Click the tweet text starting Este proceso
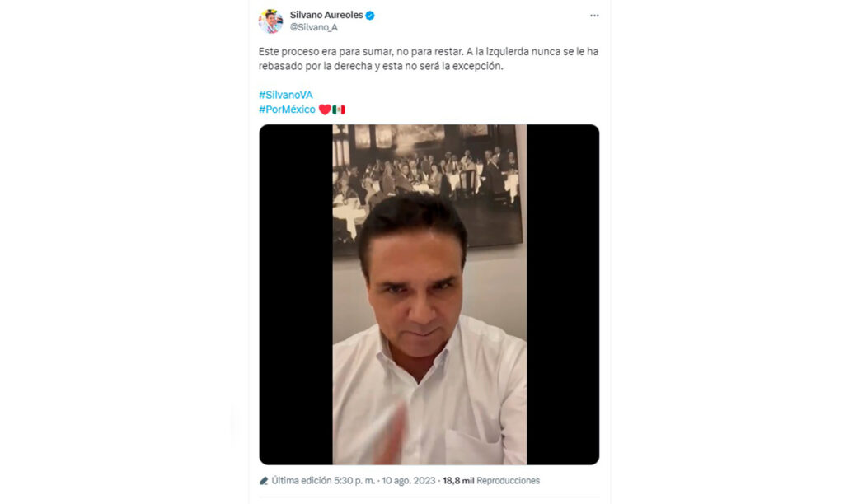The height and width of the screenshot is (504, 844). (429, 58)
